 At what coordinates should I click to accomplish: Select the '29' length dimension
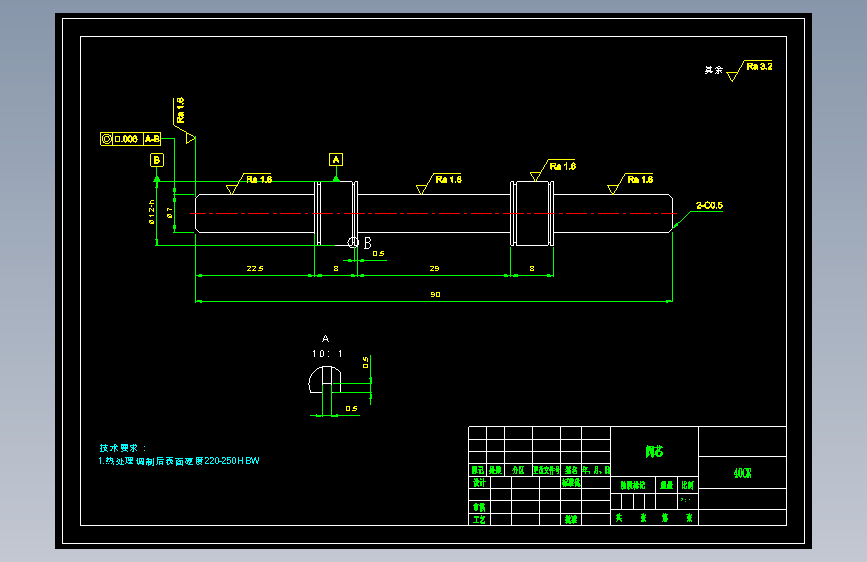tap(435, 268)
